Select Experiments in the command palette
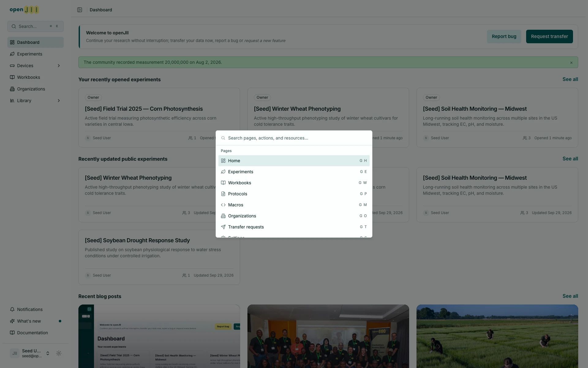The width and height of the screenshot is (588, 368). [x=294, y=172]
